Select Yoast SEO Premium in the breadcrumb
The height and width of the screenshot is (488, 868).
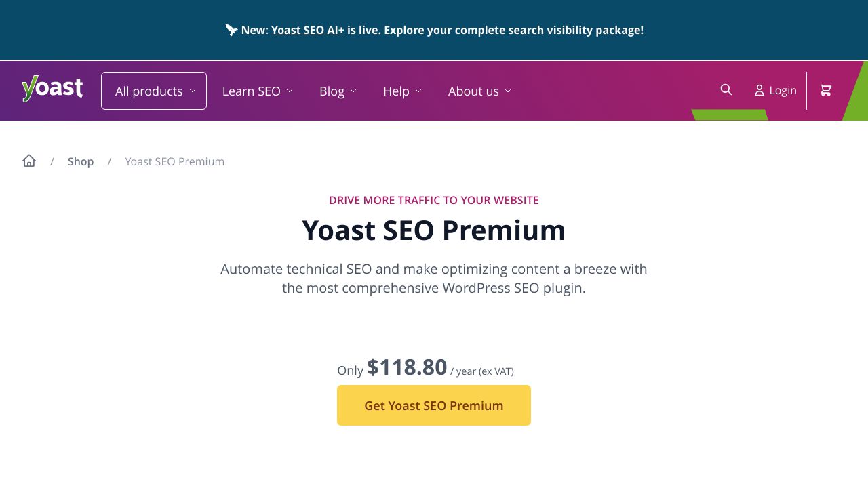(174, 161)
